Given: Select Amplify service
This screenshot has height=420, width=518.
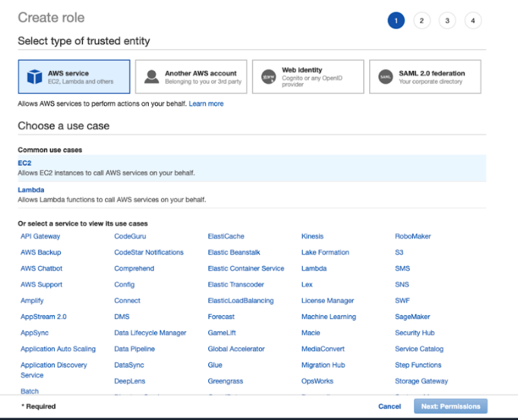Looking at the screenshot, I should [32, 301].
